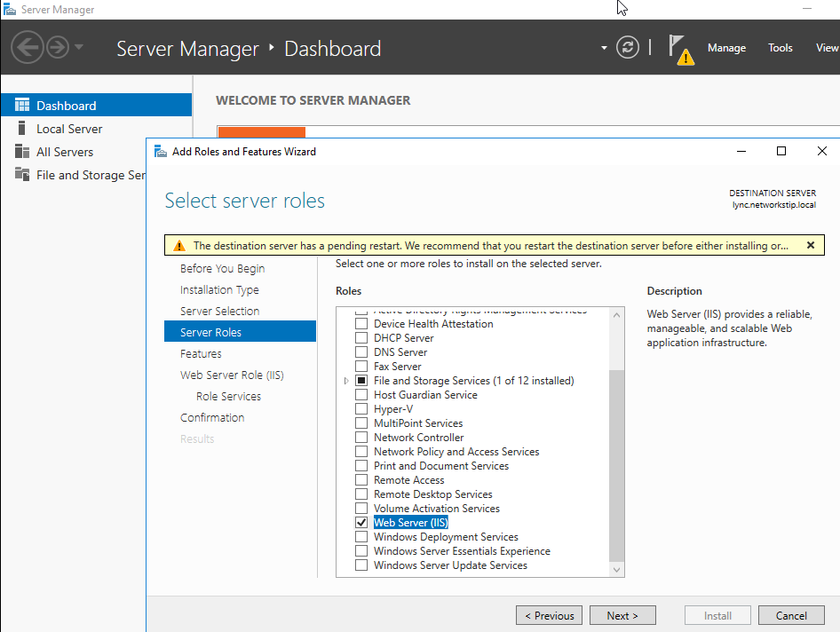840x632 pixels.
Task: Click the Server Manager back arrow button
Action: click(27, 48)
